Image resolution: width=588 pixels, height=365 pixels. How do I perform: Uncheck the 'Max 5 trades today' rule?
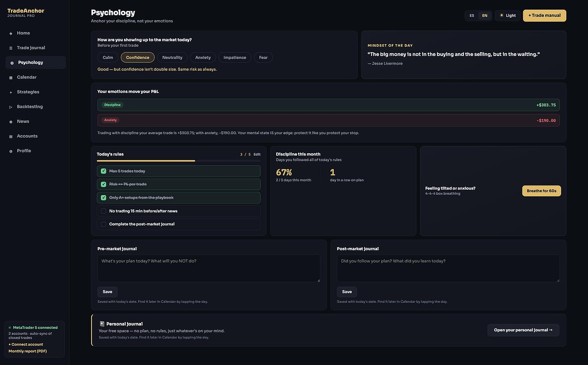click(104, 171)
